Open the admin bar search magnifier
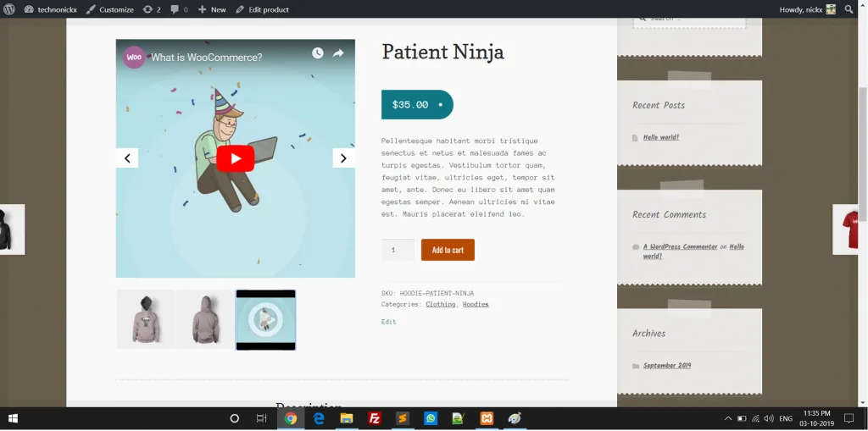 coord(849,9)
